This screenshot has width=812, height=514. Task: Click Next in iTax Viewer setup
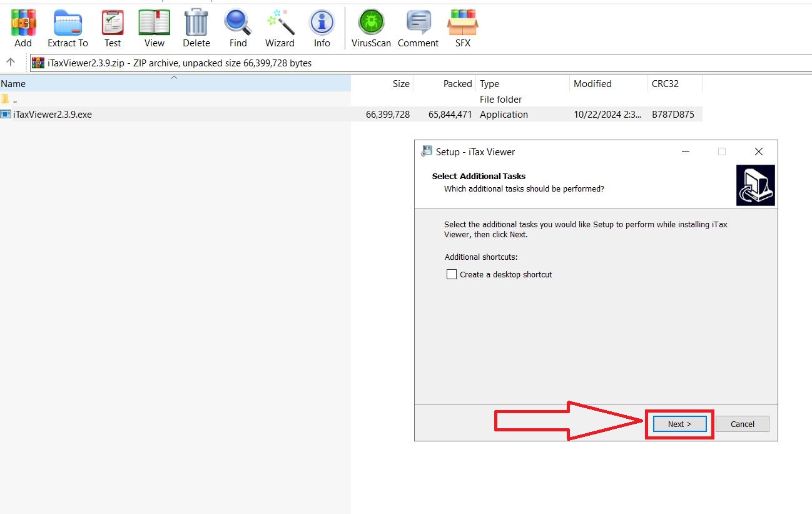[679, 424]
